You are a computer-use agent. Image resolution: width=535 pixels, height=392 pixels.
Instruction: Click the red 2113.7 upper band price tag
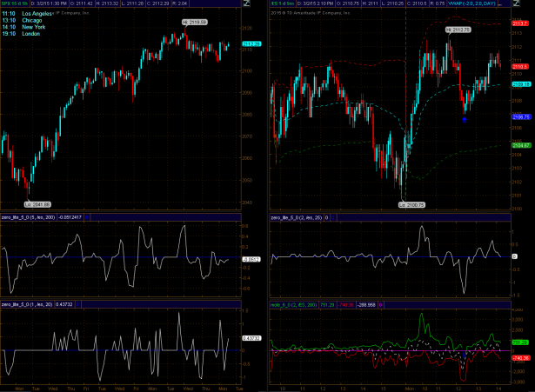click(520, 23)
